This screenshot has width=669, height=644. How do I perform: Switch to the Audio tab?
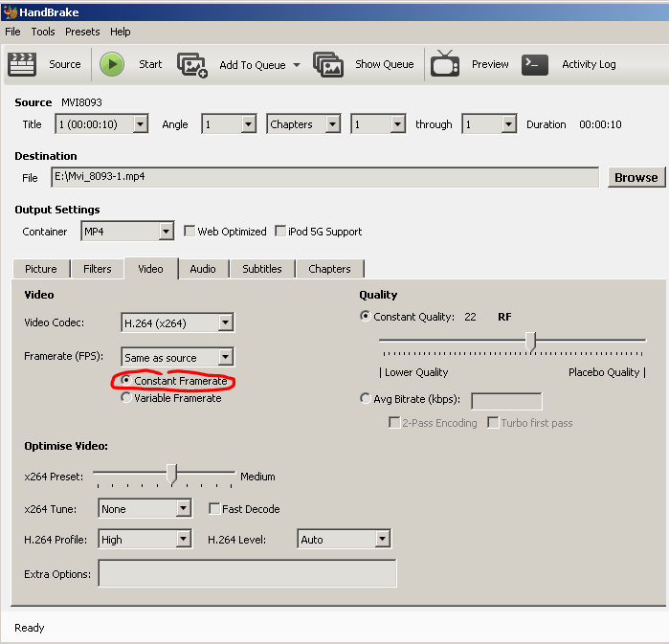[x=203, y=269]
